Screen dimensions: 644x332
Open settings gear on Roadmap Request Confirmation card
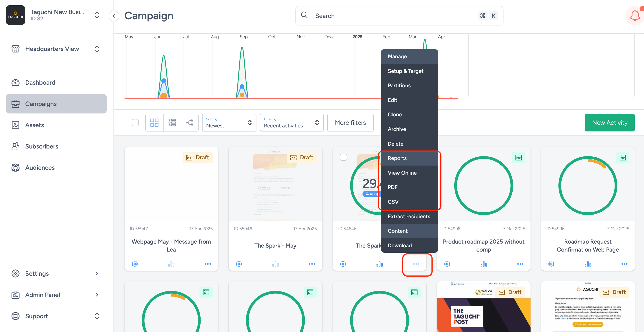coord(551,264)
